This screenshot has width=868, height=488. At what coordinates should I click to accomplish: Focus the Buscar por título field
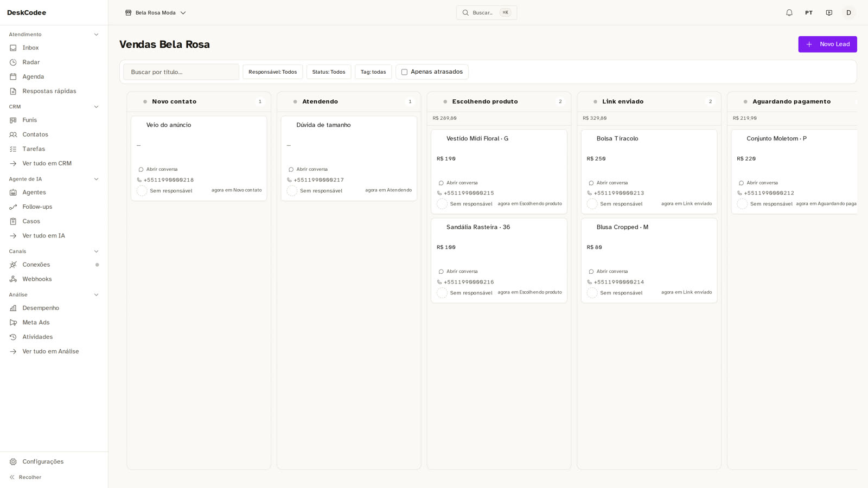[181, 72]
